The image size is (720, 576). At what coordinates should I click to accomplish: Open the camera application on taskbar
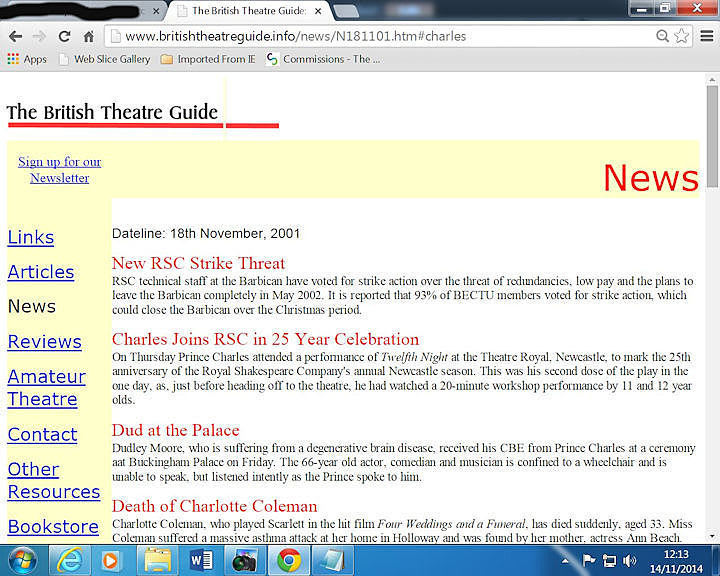click(244, 561)
